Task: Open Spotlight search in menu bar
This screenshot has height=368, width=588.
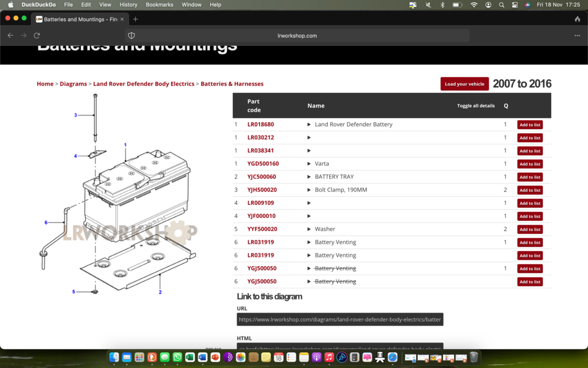Action: click(501, 5)
